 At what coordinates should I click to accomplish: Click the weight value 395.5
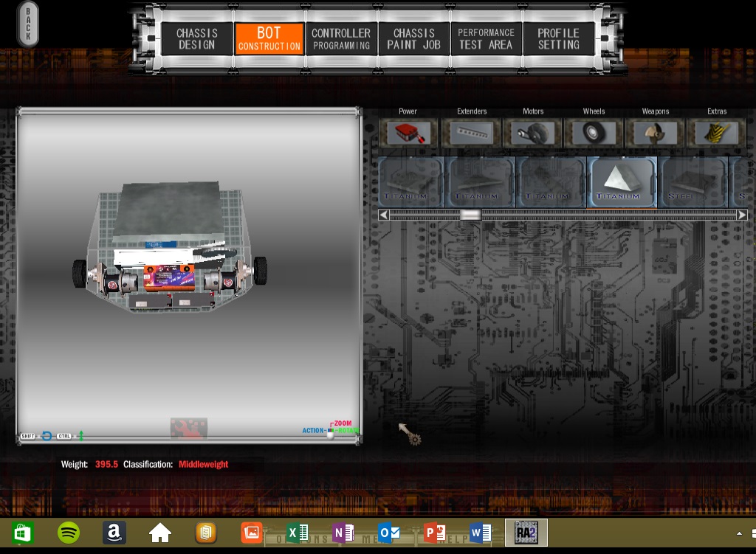click(106, 465)
